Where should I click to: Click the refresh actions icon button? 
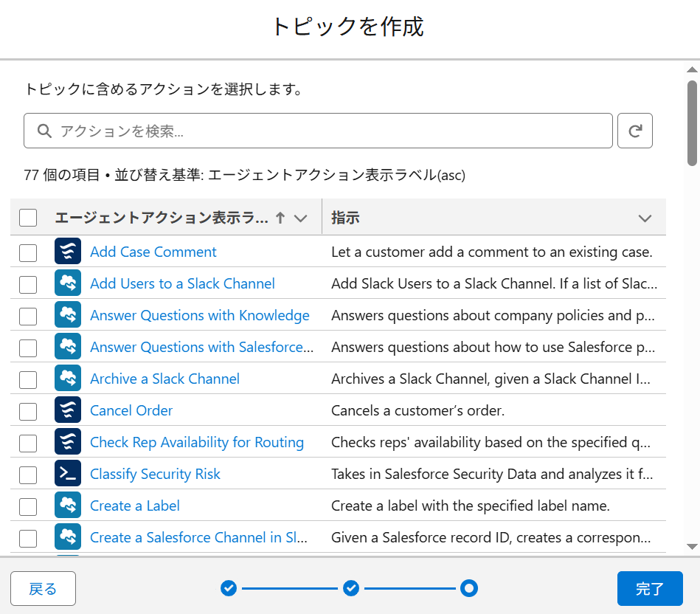[x=635, y=131]
